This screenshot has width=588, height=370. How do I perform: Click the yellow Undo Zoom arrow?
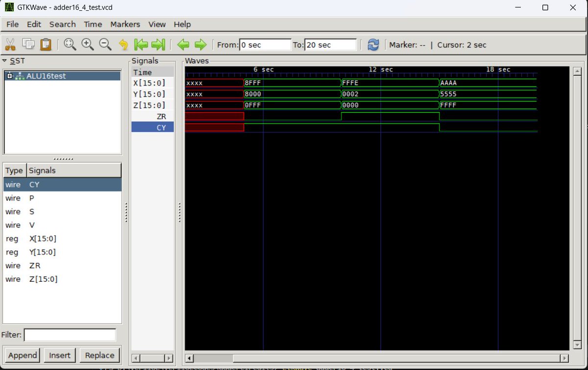coord(123,45)
